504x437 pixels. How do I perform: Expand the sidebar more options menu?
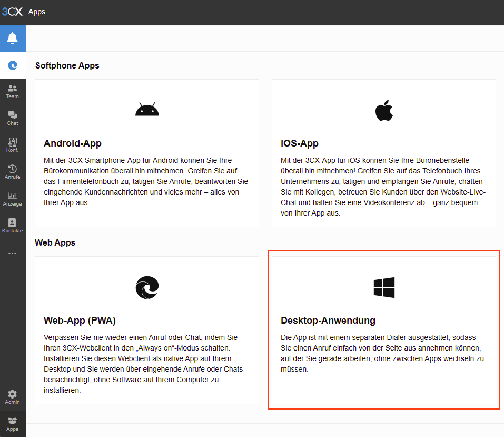pos(12,253)
